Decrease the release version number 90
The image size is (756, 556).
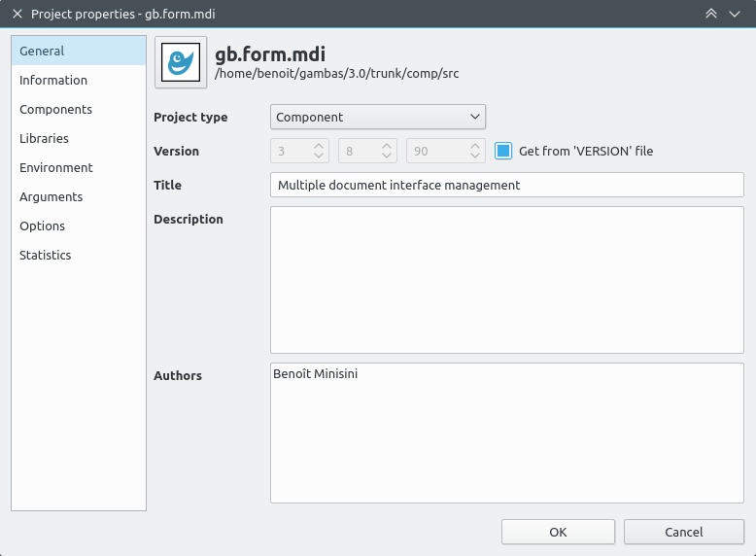coord(475,156)
